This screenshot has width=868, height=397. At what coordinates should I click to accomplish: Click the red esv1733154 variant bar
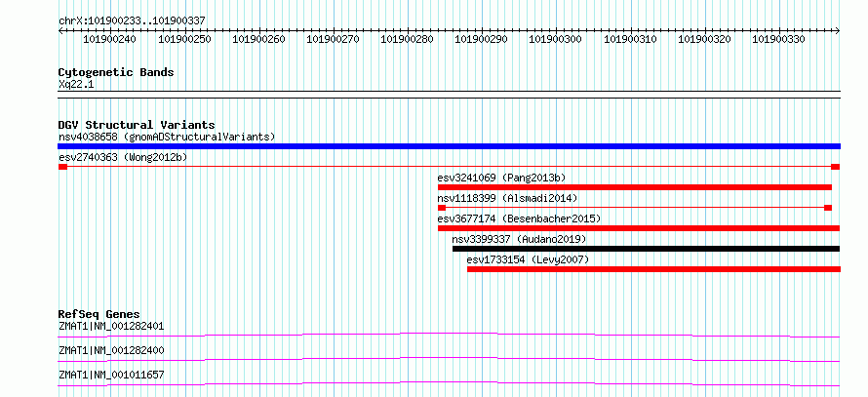653,269
